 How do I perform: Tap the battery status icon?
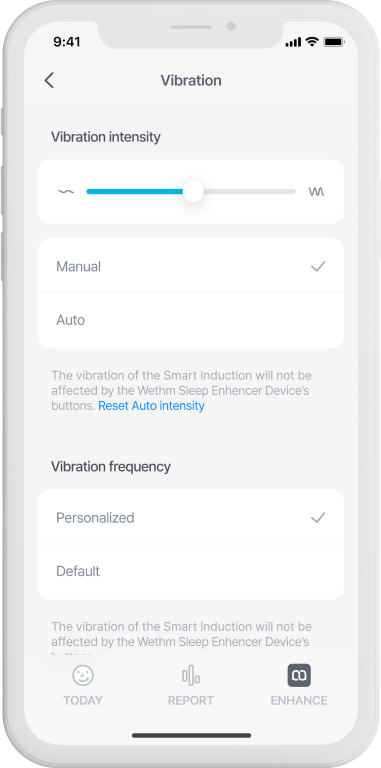pos(334,43)
